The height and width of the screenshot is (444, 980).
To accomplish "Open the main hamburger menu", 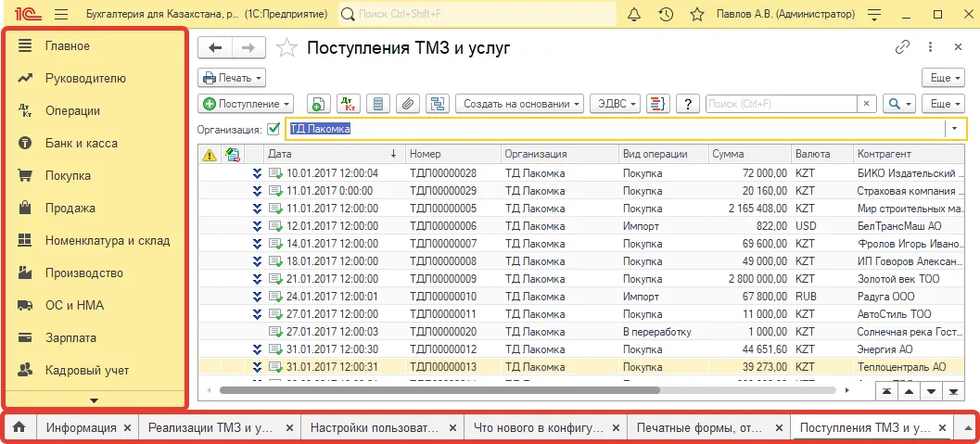I will (x=60, y=14).
